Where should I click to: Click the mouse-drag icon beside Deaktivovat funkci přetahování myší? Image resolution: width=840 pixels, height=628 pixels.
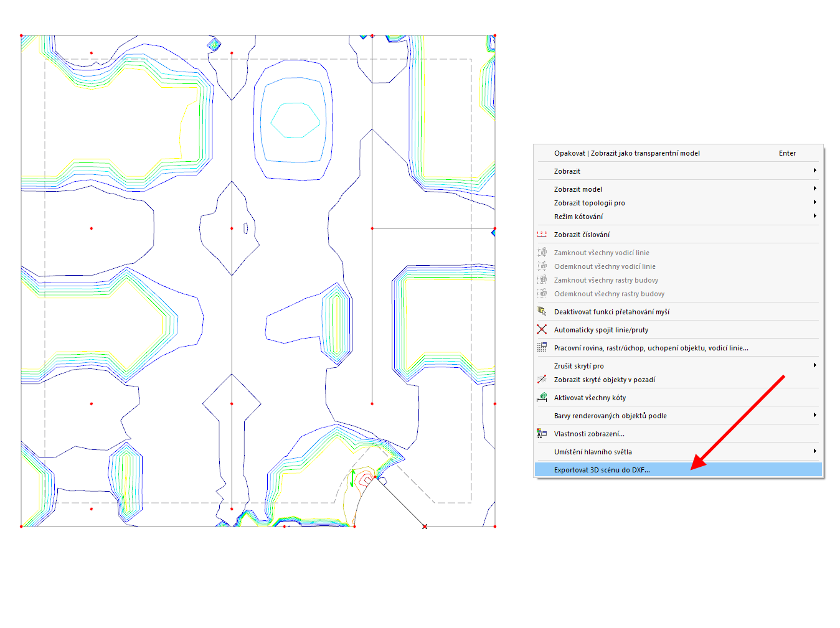click(542, 312)
